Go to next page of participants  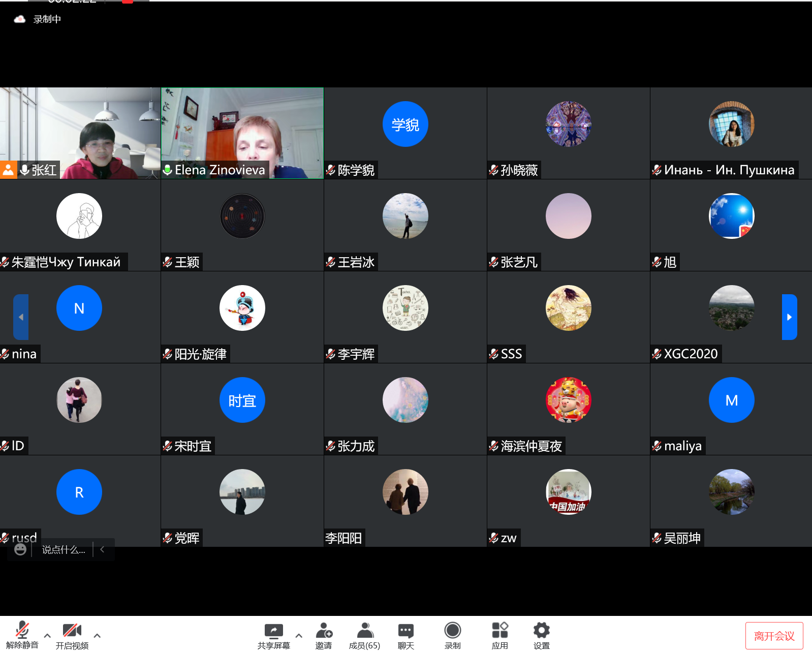[789, 317]
